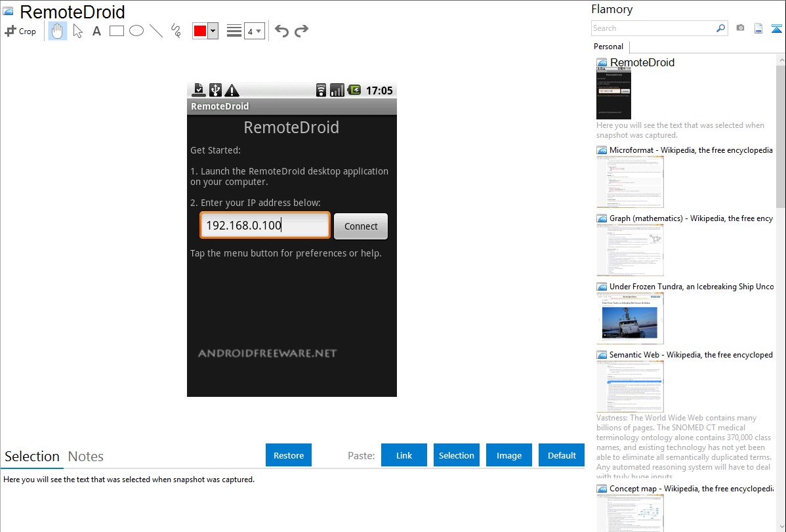Click the camera snapshot icon
Image resolution: width=786 pixels, height=532 pixels.
[740, 28]
